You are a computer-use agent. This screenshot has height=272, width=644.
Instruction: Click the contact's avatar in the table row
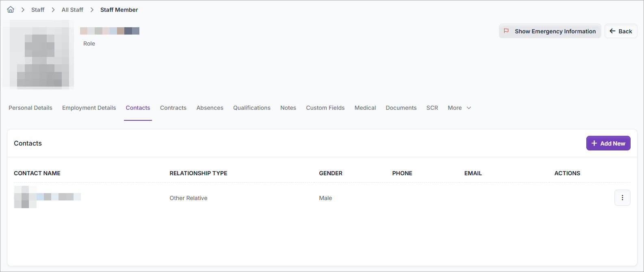point(25,197)
